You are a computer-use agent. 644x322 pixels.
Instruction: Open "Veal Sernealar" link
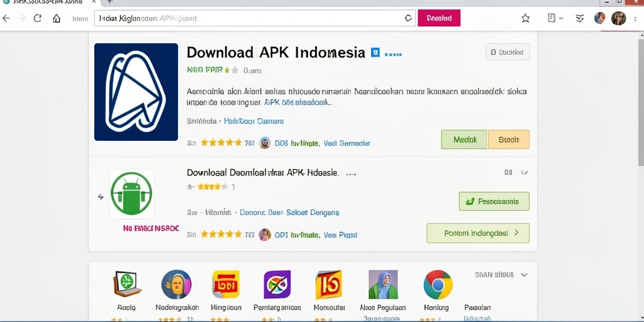click(x=347, y=143)
